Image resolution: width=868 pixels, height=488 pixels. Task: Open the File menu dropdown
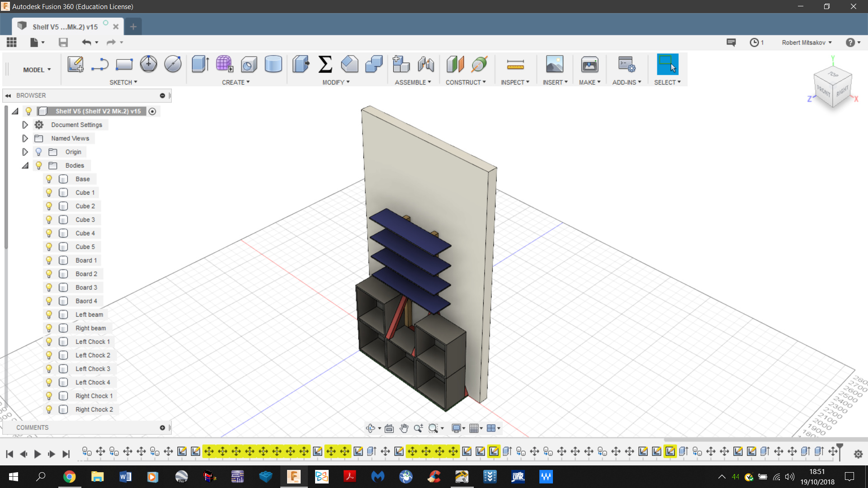37,42
